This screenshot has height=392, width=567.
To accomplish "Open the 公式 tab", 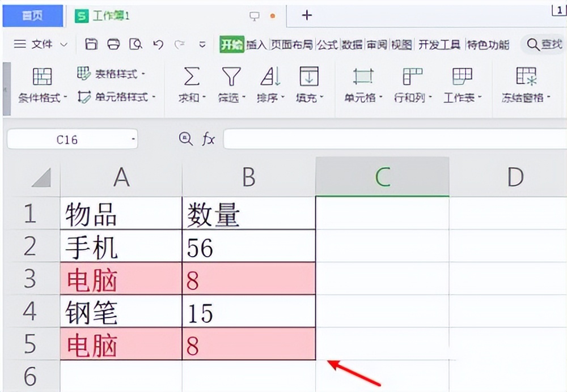I will point(328,45).
